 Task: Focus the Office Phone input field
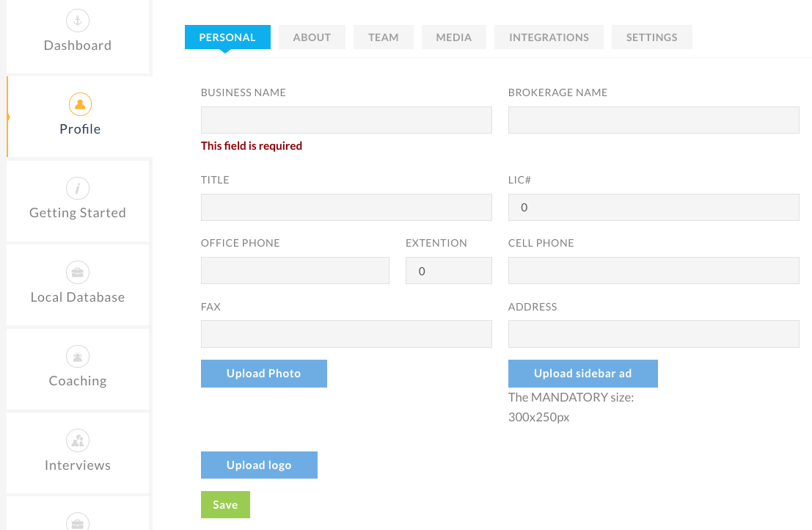click(x=295, y=270)
